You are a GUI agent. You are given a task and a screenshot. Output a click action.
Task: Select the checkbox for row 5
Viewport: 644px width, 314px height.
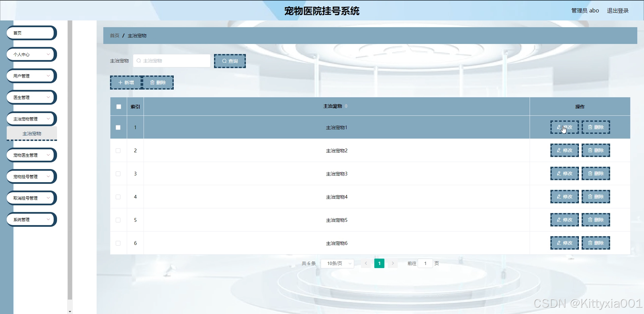[118, 220]
